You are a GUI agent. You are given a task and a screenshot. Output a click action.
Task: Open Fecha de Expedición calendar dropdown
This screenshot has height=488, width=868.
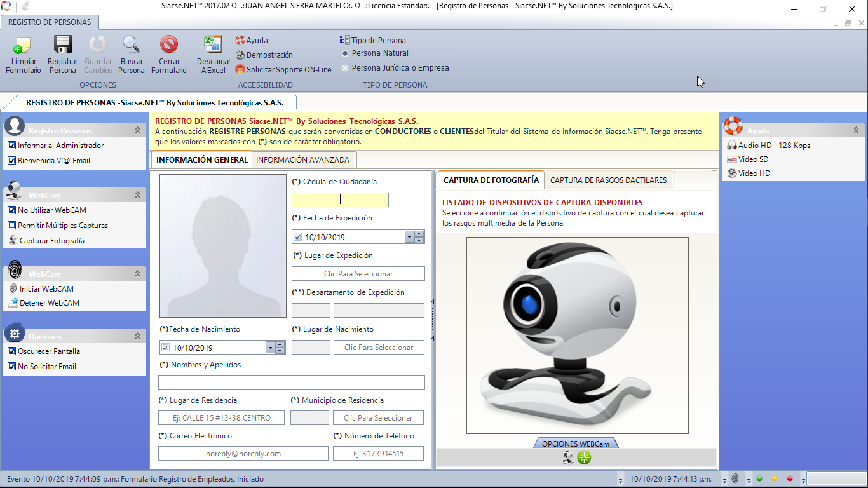coord(409,237)
